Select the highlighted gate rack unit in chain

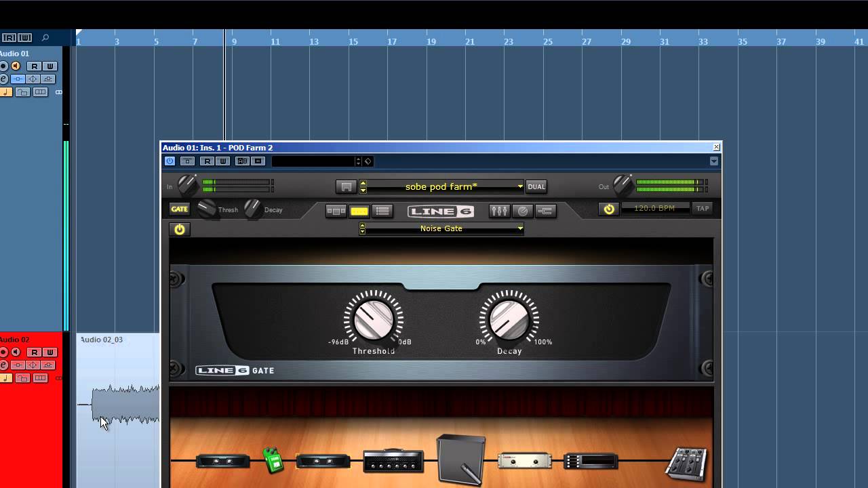tap(323, 462)
